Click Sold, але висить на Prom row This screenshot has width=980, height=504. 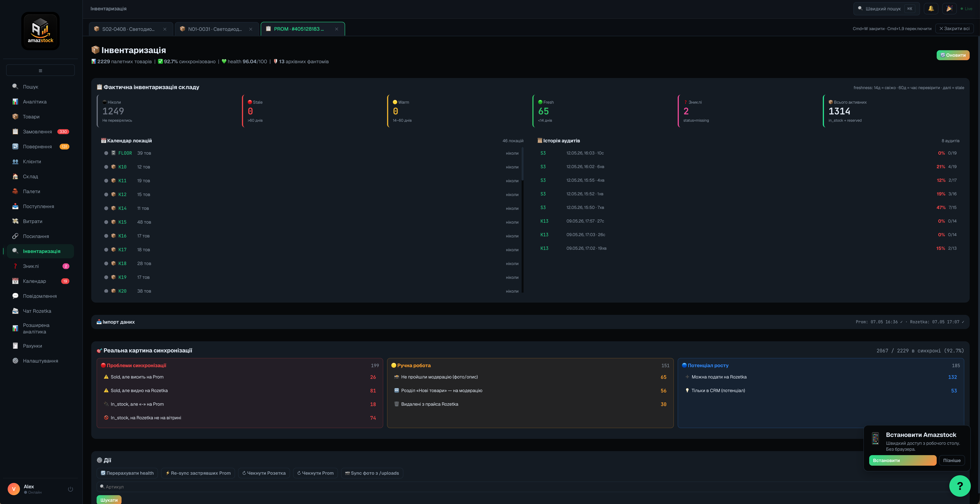pos(240,377)
